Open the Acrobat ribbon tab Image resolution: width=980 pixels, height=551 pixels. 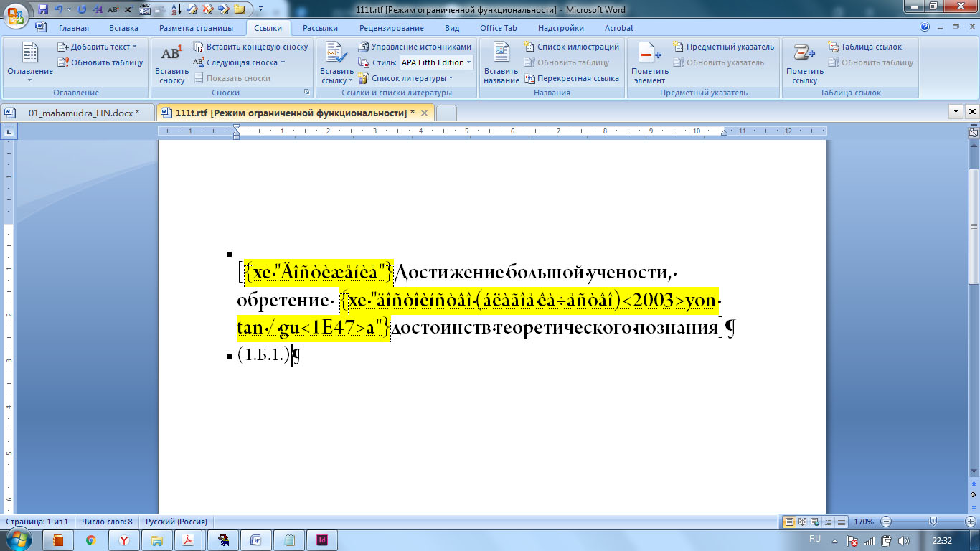(618, 28)
